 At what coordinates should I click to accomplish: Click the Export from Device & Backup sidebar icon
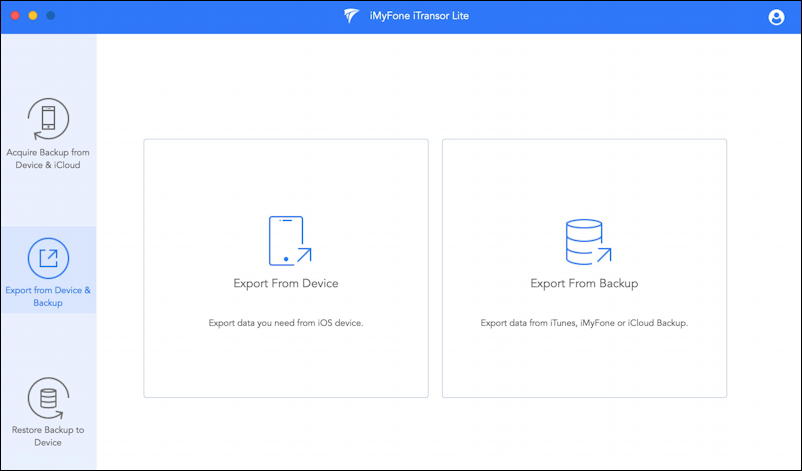tap(48, 258)
